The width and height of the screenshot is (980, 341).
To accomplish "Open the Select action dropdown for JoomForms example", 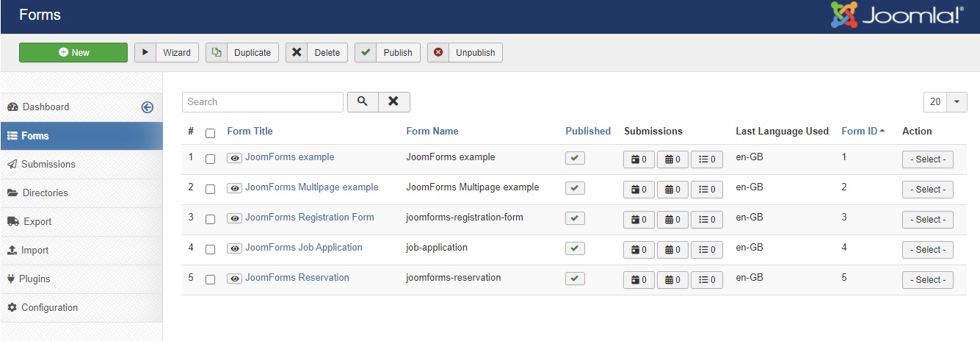I will tap(928, 159).
